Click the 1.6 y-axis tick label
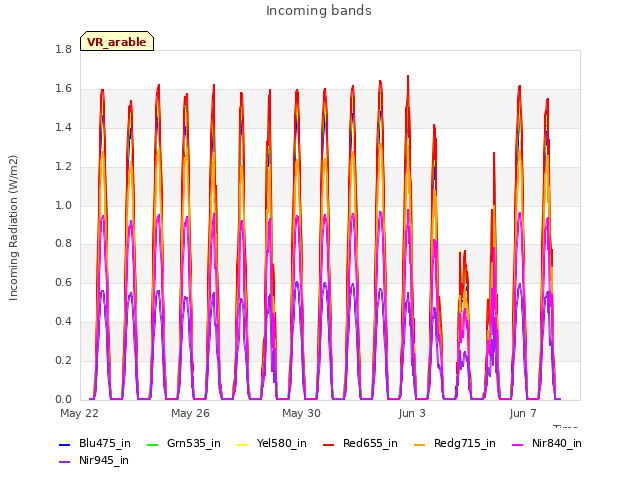 coord(63,89)
